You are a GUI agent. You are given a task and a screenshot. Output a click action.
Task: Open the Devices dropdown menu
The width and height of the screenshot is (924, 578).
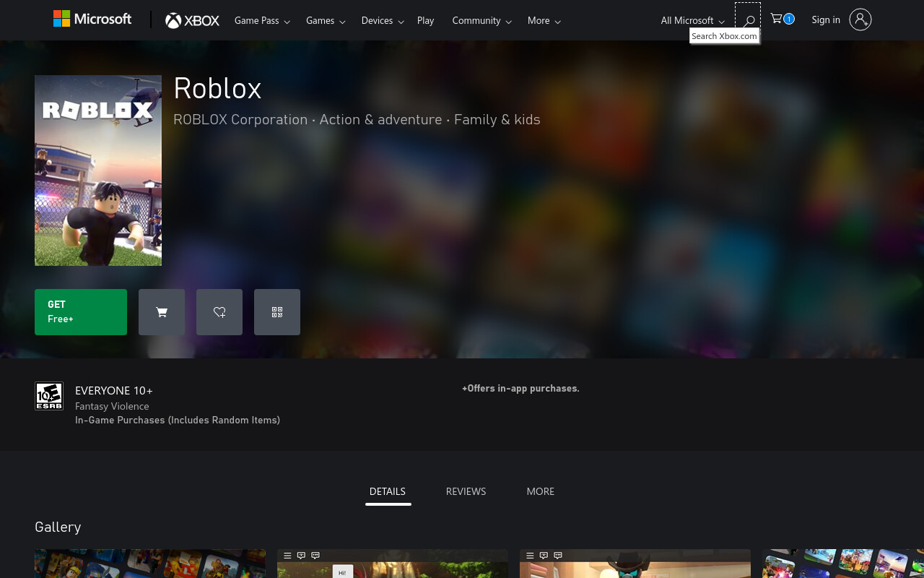coord(383,21)
